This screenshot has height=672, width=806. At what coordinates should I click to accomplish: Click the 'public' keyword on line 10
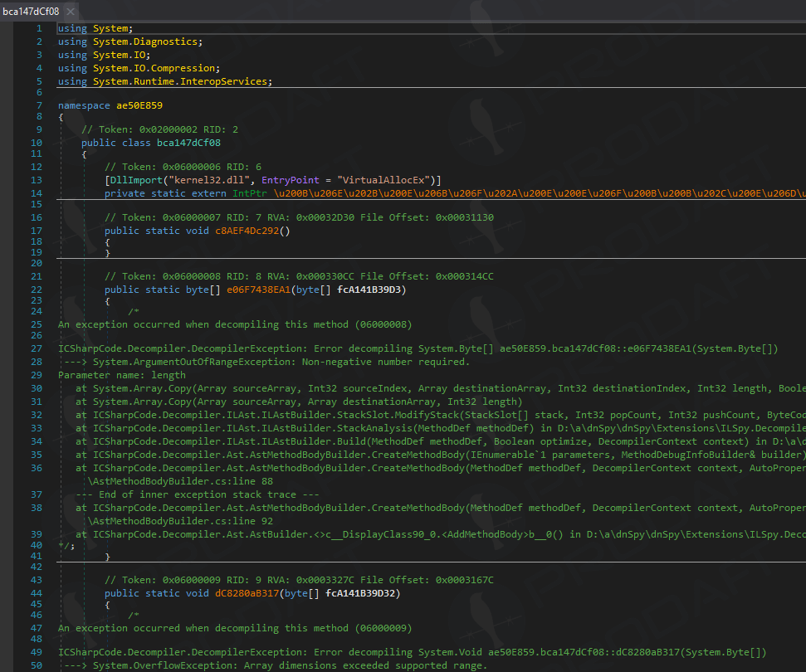pyautogui.click(x=99, y=143)
